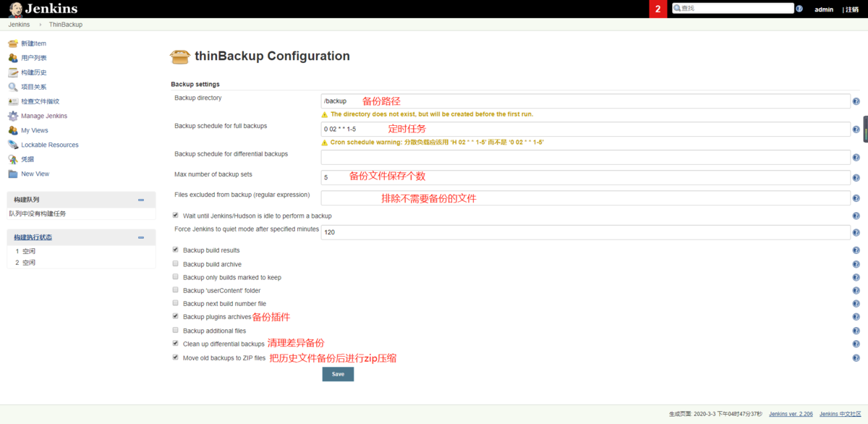This screenshot has height=424, width=868.
Task: Click help icon for Max number of backup sets
Action: [x=856, y=178]
